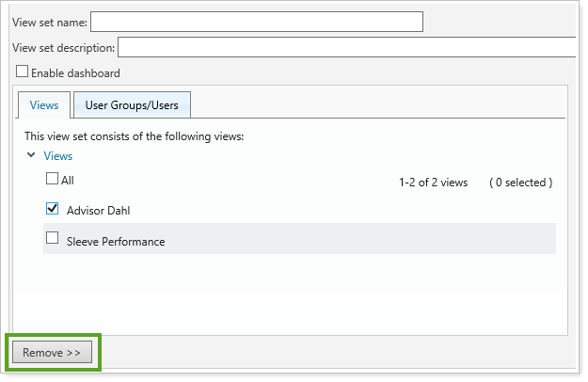Click the '( 0 selected )' indicator
This screenshot has height=382, width=588.
pyautogui.click(x=520, y=183)
